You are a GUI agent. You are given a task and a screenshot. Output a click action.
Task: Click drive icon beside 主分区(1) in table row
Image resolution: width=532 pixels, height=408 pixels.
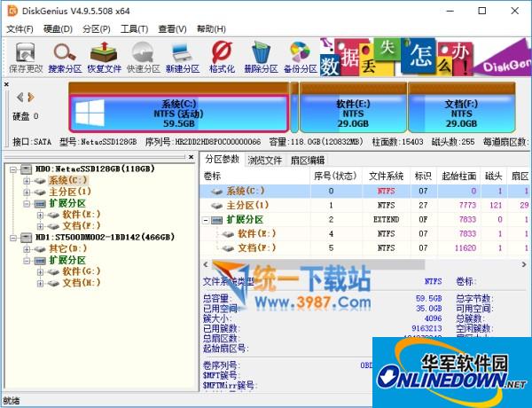pyautogui.click(x=216, y=206)
